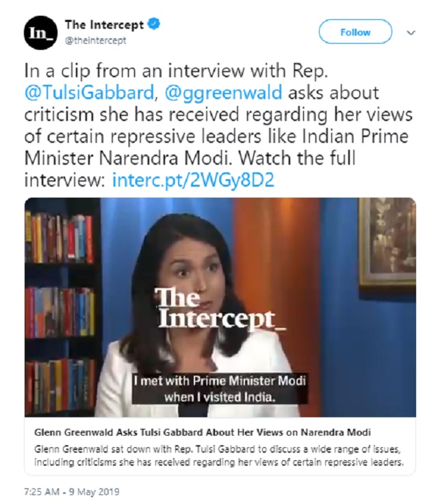
Task: Click The Intercept profile avatar icon
Action: pos(40,33)
